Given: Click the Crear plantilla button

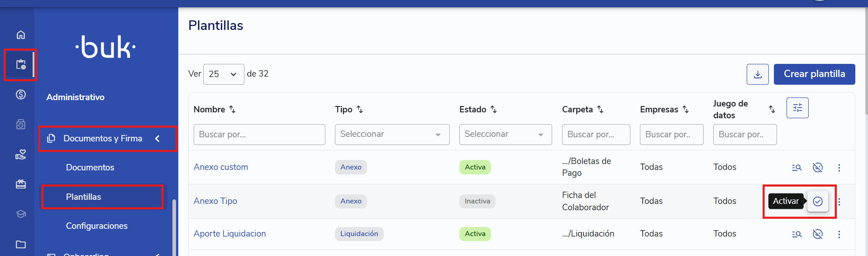Looking at the screenshot, I should [814, 74].
